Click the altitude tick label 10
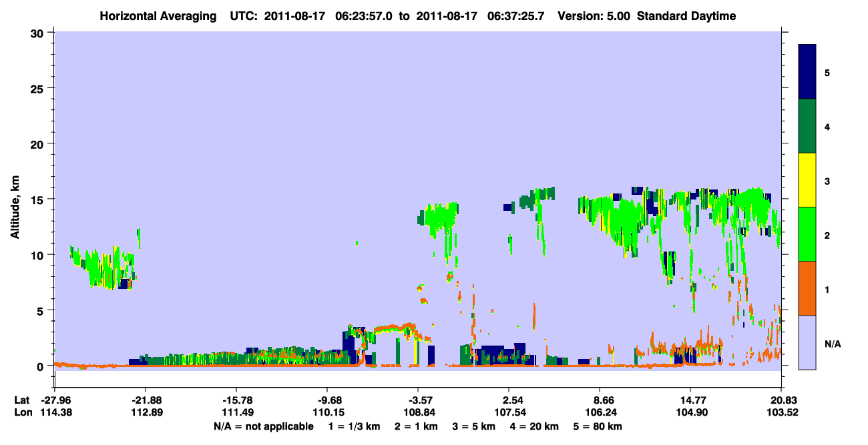 pyautogui.click(x=39, y=255)
